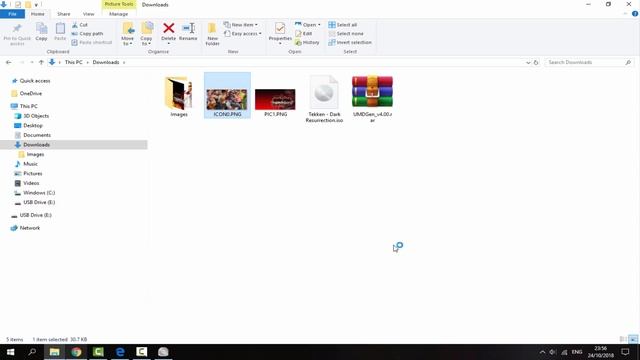This screenshot has height=360, width=640.
Task: Click Select none in ribbon
Action: (346, 33)
